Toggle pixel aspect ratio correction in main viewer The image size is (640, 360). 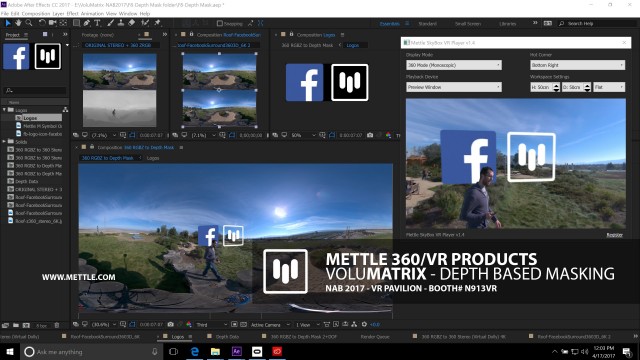tap(327, 324)
